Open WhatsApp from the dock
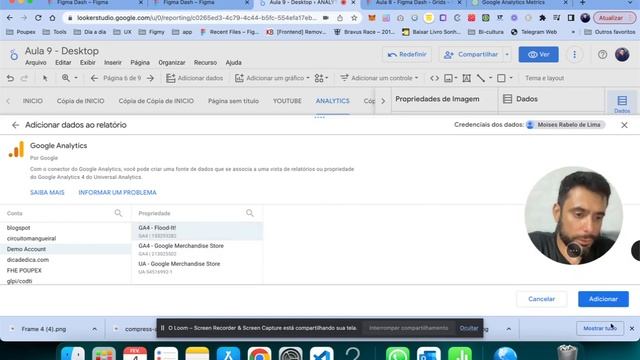 point(398,353)
